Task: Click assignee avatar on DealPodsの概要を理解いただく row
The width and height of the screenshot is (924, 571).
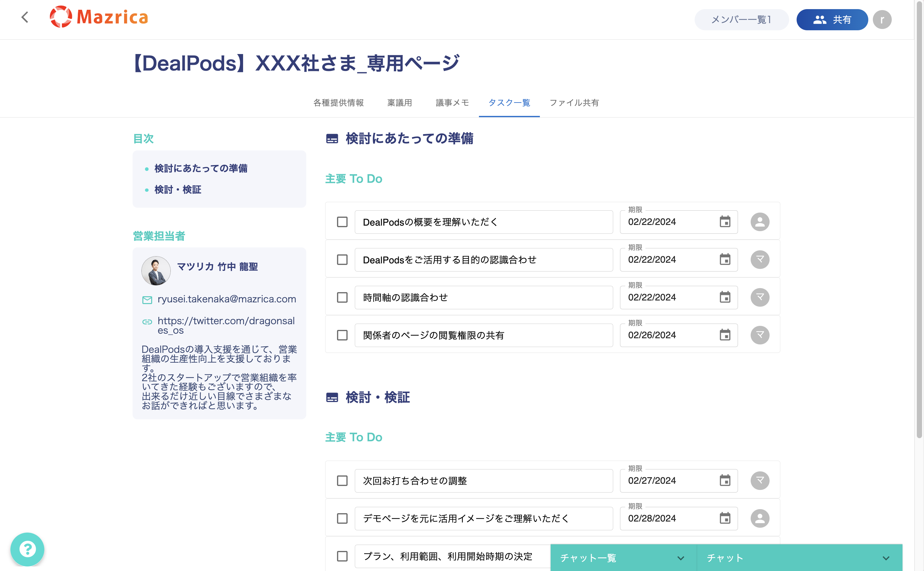Action: (760, 222)
